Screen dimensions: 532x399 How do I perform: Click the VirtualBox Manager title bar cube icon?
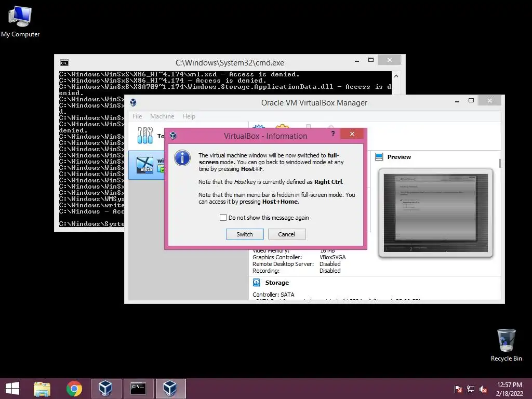(x=134, y=102)
